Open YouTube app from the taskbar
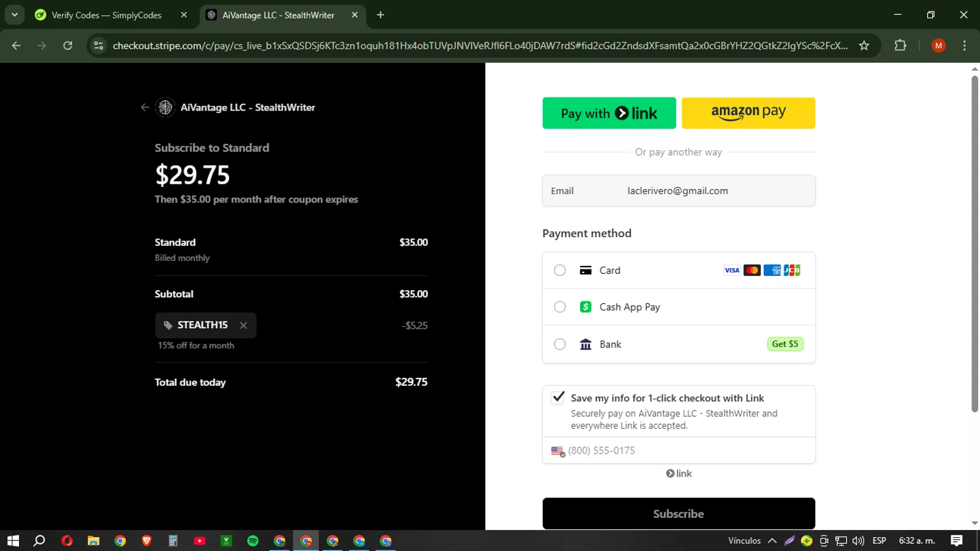This screenshot has height=551, width=980. [199, 541]
